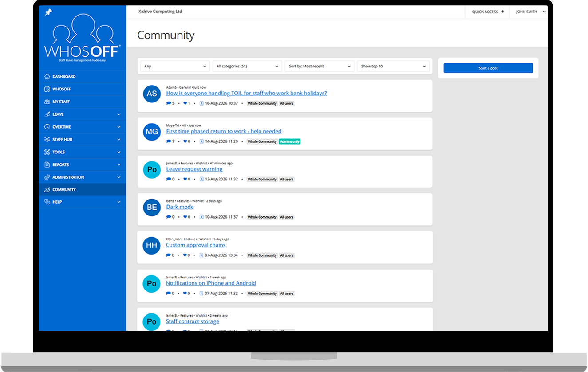Expand the Tools menu chevron
The image size is (588, 372).
point(119,152)
